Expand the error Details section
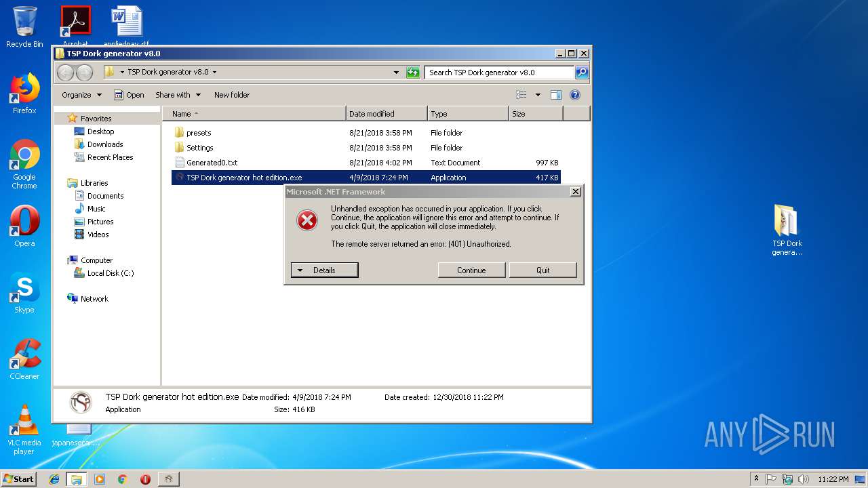Viewport: 868px width, 488px height. click(324, 270)
